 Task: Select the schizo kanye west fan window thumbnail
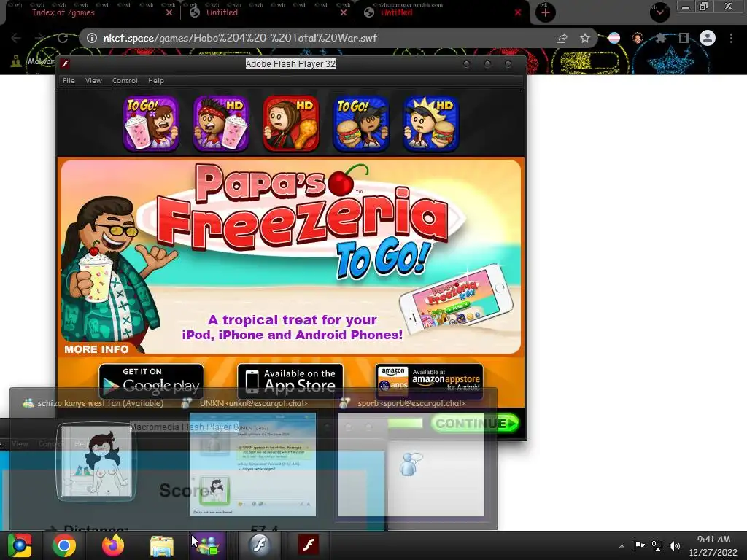(97, 462)
